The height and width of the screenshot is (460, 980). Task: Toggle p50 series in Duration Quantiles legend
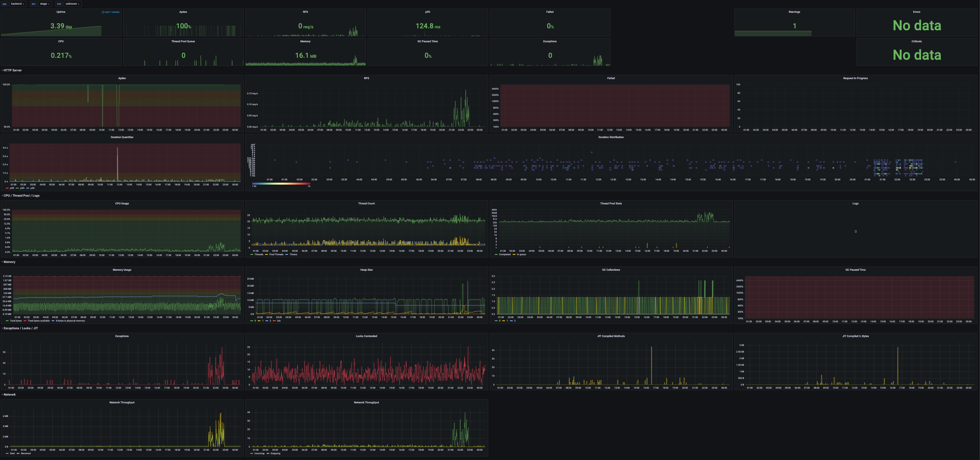tap(32, 188)
